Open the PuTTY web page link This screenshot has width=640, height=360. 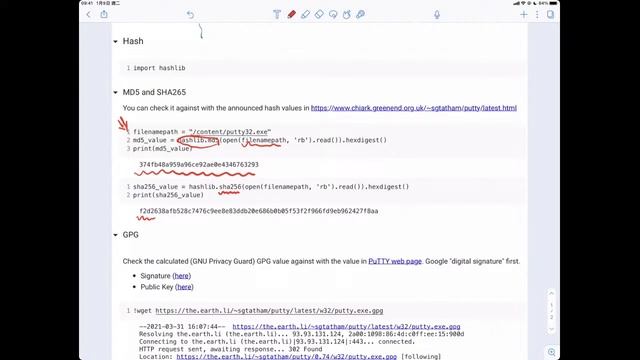point(395,261)
